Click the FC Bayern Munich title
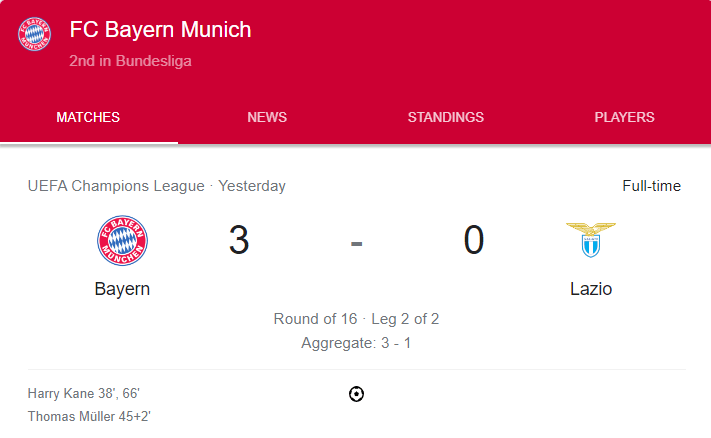Image resolution: width=711 pixels, height=438 pixels. [x=160, y=30]
